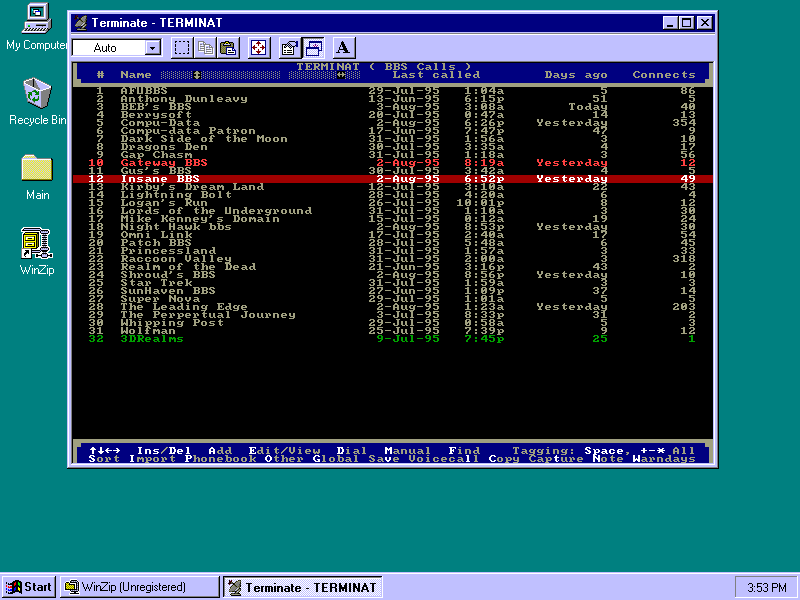The image size is (800, 600).
Task: Click the Terminate window system menu icon
Action: [81, 22]
